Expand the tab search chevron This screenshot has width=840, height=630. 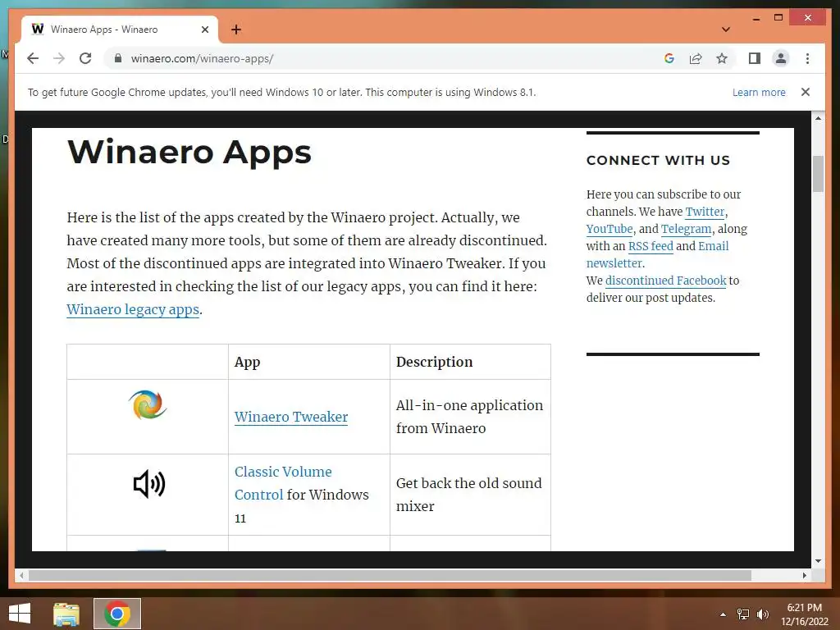click(726, 30)
